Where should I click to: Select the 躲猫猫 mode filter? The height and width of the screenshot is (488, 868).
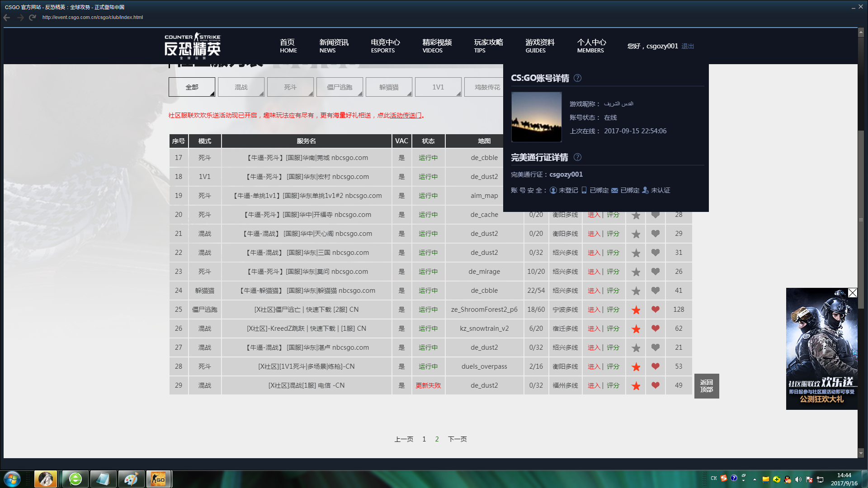(389, 87)
